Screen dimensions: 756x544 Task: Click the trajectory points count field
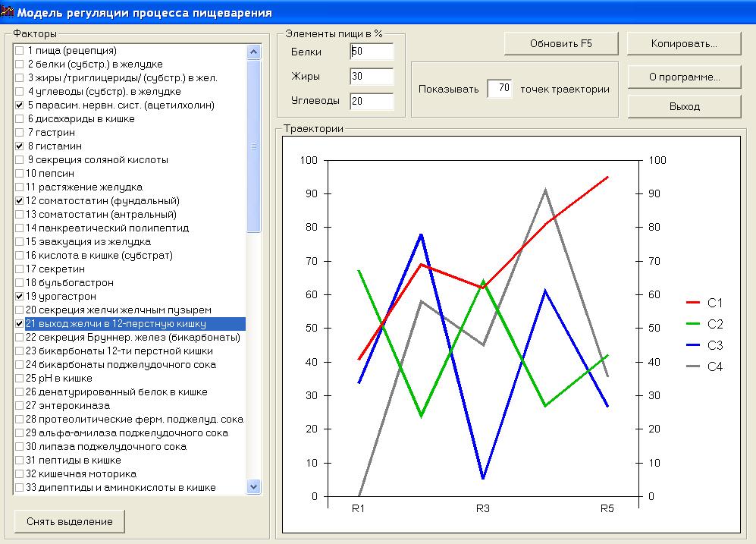click(500, 89)
